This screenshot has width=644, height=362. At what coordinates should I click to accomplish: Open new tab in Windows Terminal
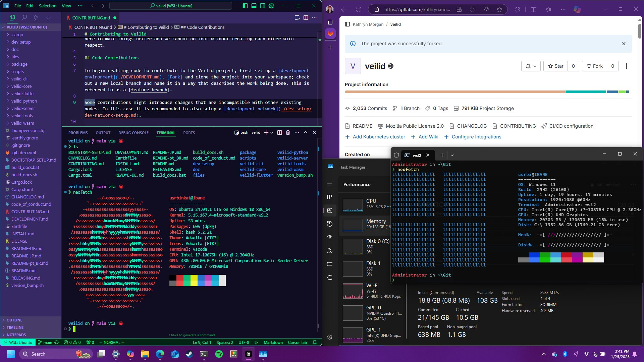point(442,155)
